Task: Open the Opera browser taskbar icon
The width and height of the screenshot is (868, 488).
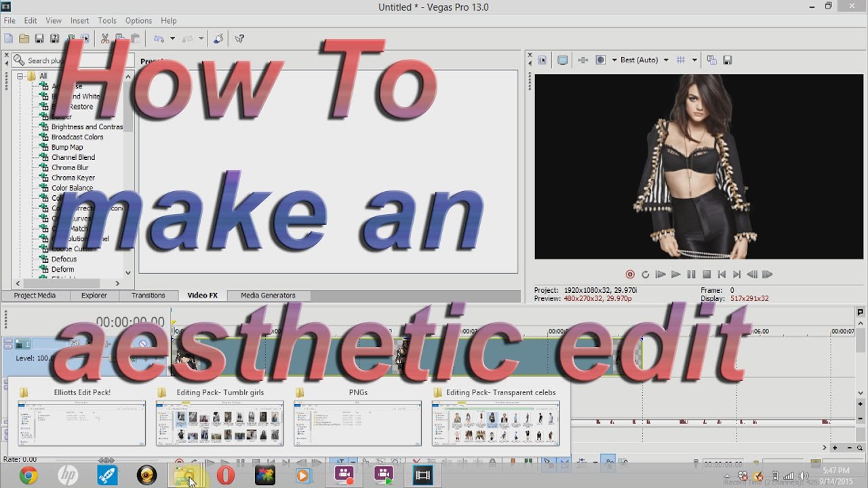Action: (225, 476)
